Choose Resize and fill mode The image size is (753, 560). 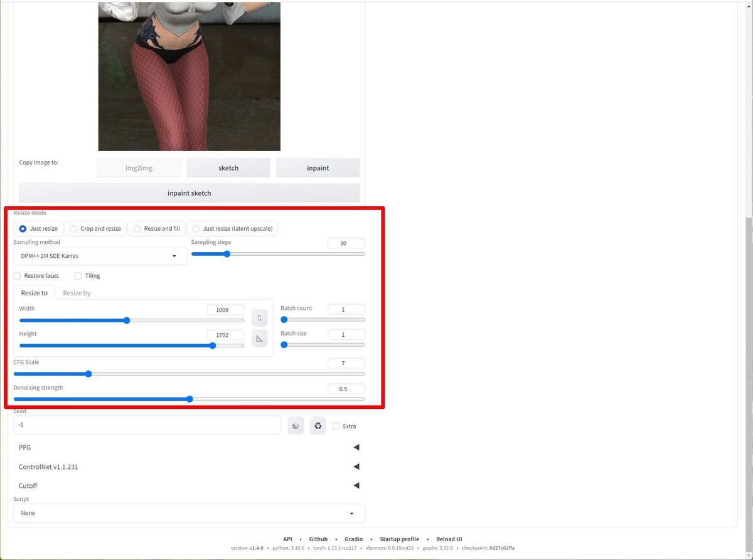[156, 228]
